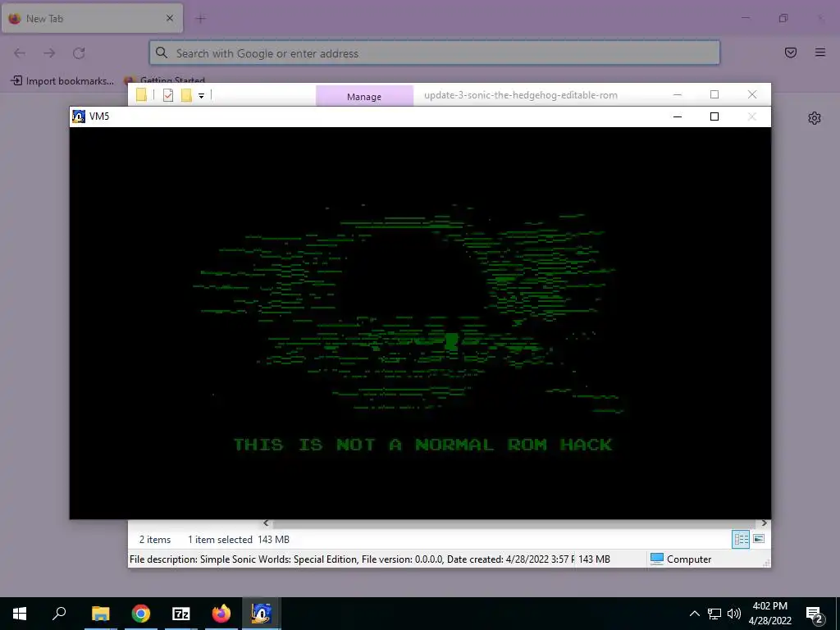This screenshot has height=630, width=840.
Task: Open Windows taskbar search
Action: 59,614
